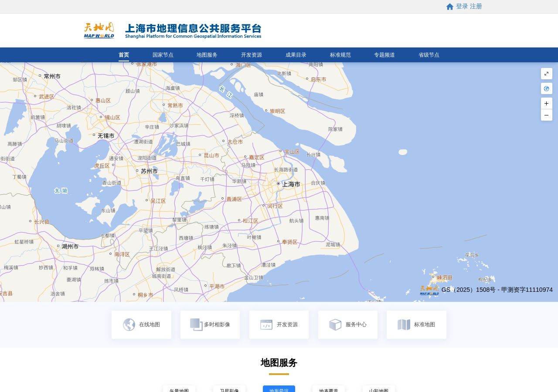
Task: Click 武进区 label on the map
Action: click(47, 97)
